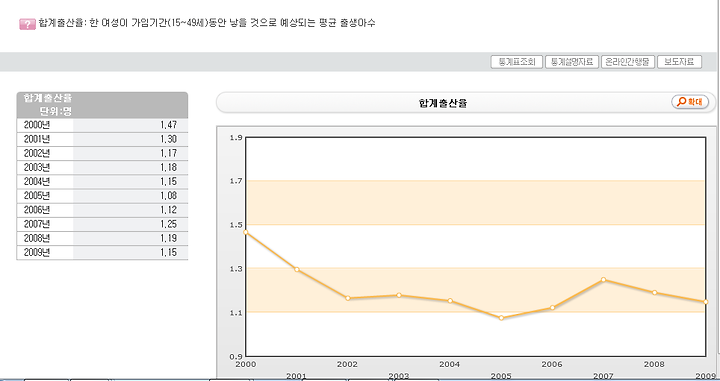Select the 2006년 row value 1.12
This screenshot has width=720, height=381.
[x=169, y=210]
